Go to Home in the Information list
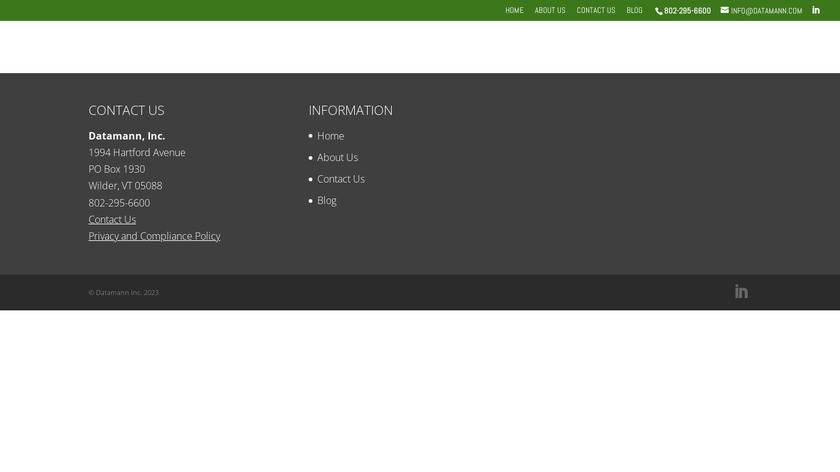This screenshot has width=840, height=472. pyautogui.click(x=331, y=136)
